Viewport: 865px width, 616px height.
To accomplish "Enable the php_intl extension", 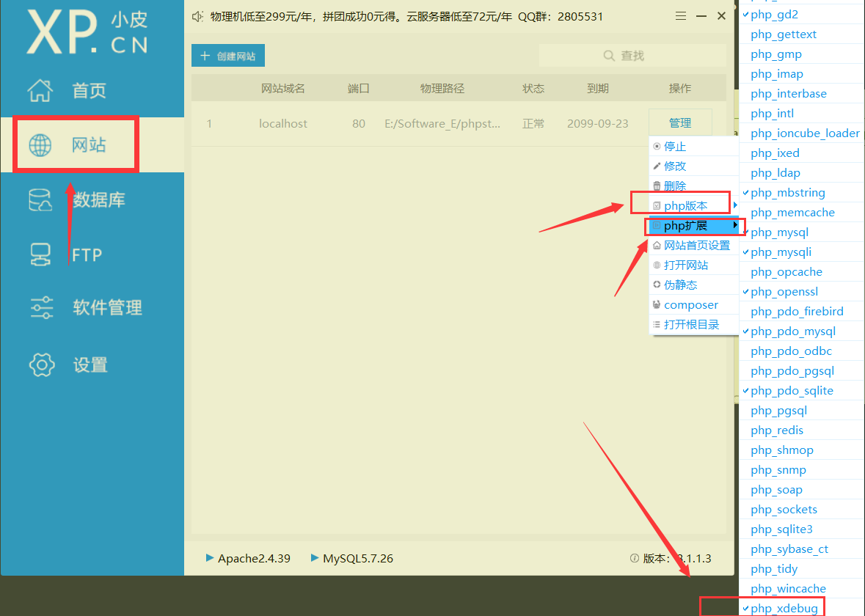I will pos(801,114).
